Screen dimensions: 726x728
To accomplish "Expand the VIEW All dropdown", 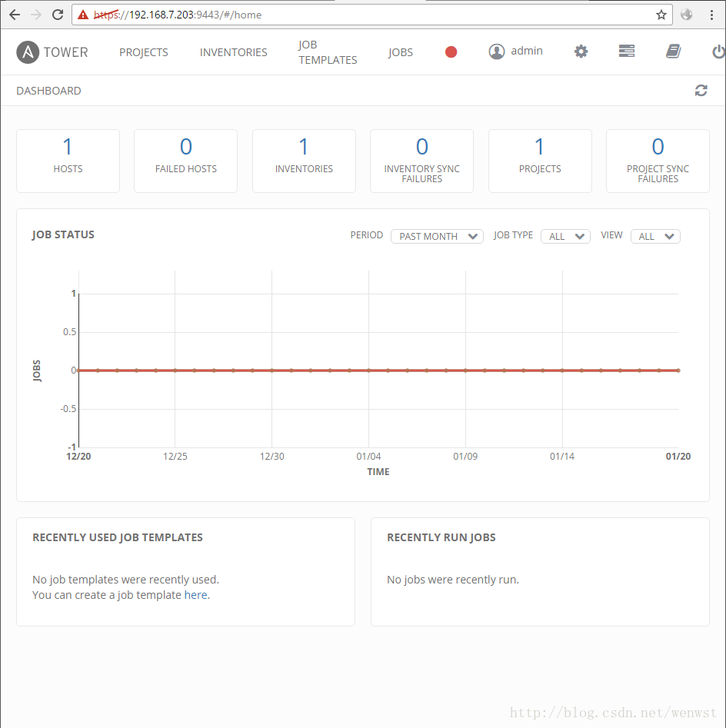I will click(655, 236).
